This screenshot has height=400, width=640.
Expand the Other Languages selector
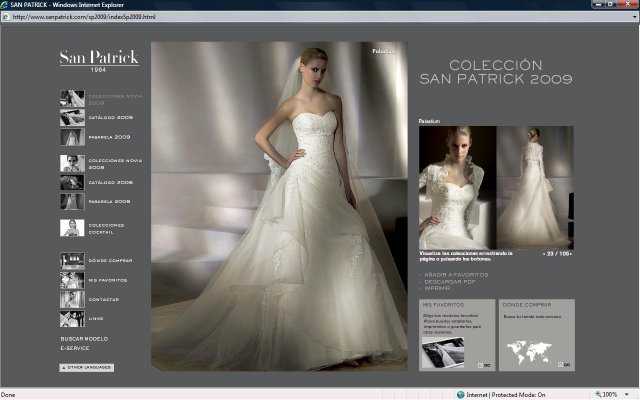tap(87, 368)
